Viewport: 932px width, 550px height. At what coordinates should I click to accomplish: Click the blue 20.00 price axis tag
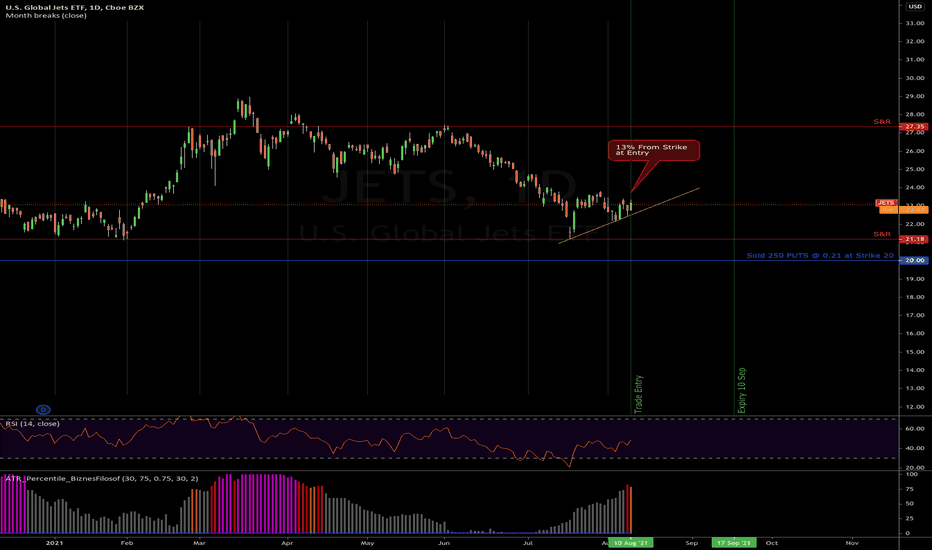tap(914, 260)
